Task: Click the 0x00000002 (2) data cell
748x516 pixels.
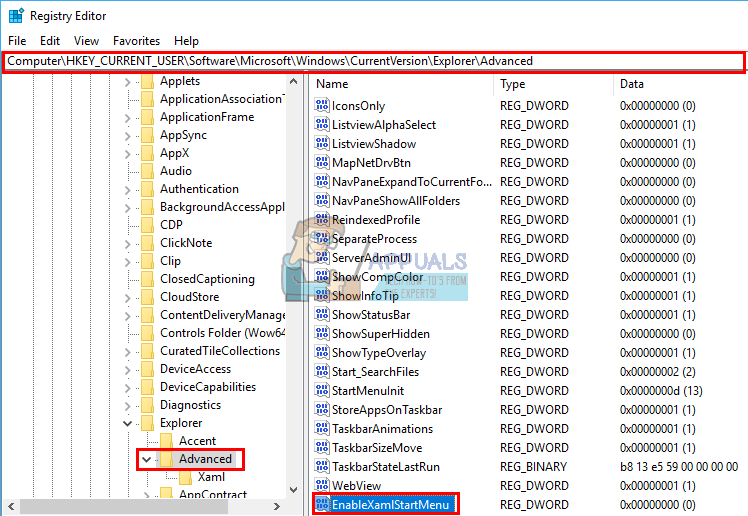Action: pos(657,372)
